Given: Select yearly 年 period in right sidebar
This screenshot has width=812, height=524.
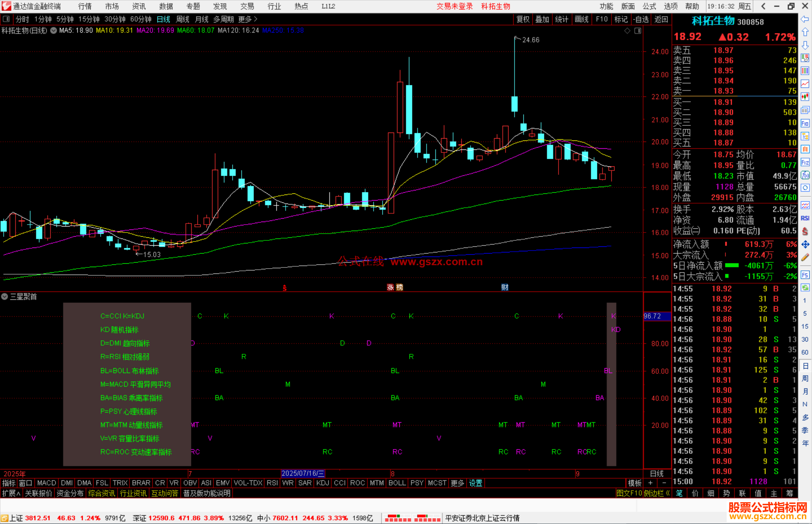Looking at the screenshot, I should pyautogui.click(x=805, y=443).
